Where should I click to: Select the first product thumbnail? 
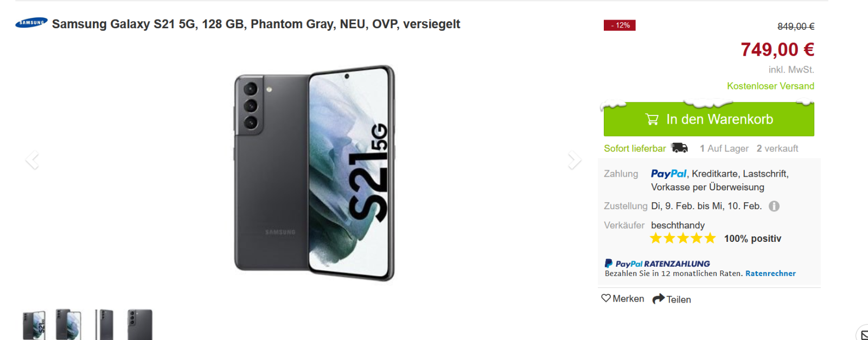[x=34, y=325]
